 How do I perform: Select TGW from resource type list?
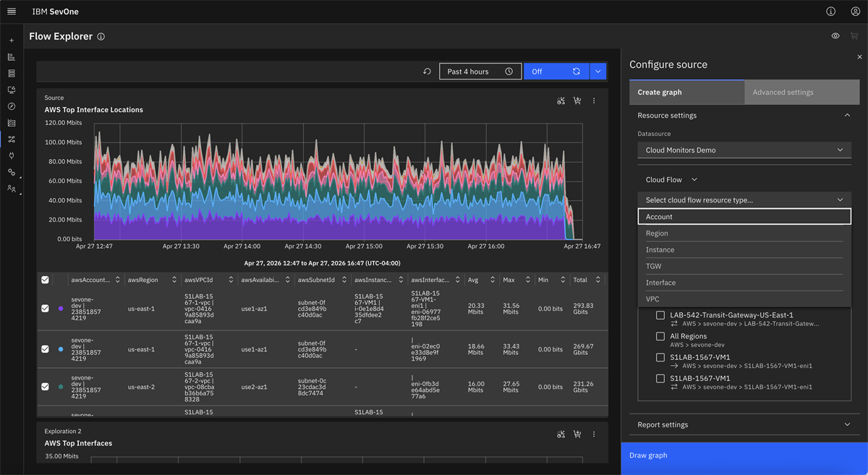(x=744, y=266)
